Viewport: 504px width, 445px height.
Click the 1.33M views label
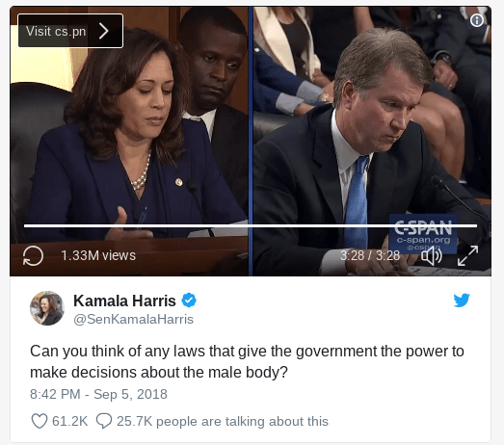pyautogui.click(x=98, y=256)
